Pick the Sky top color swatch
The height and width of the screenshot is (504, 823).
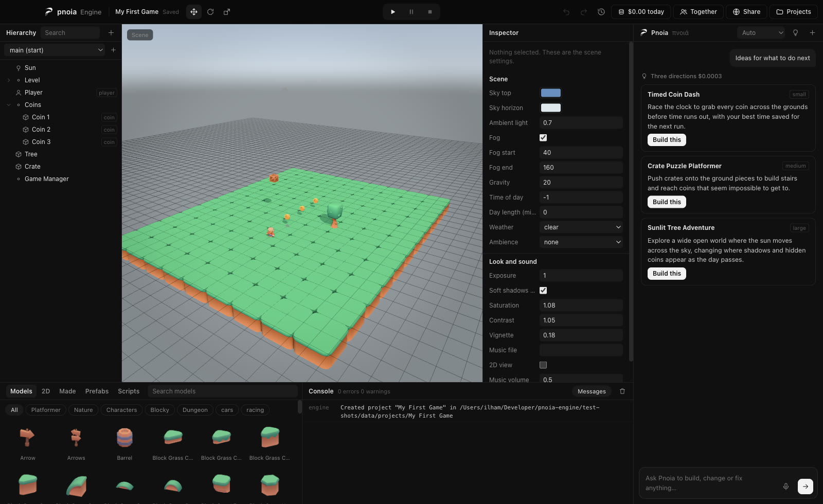(550, 93)
